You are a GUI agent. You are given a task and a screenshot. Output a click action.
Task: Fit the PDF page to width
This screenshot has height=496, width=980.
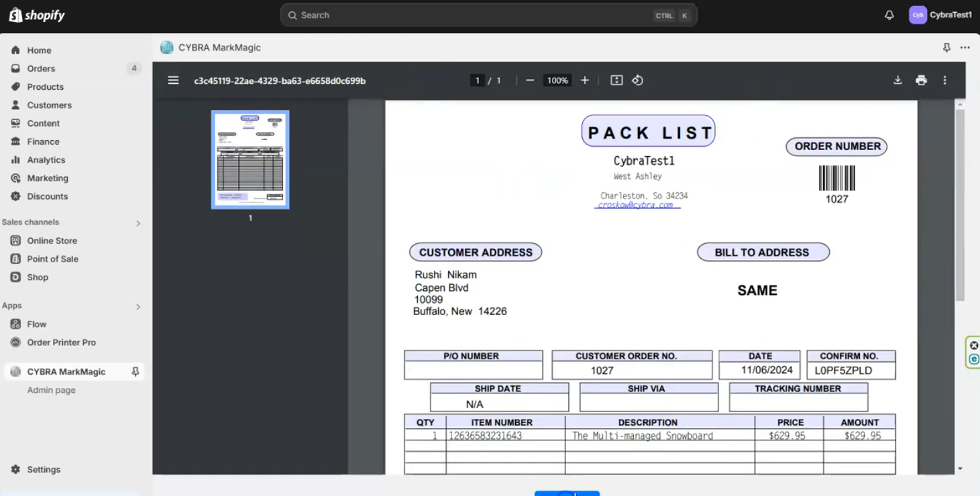pyautogui.click(x=616, y=80)
